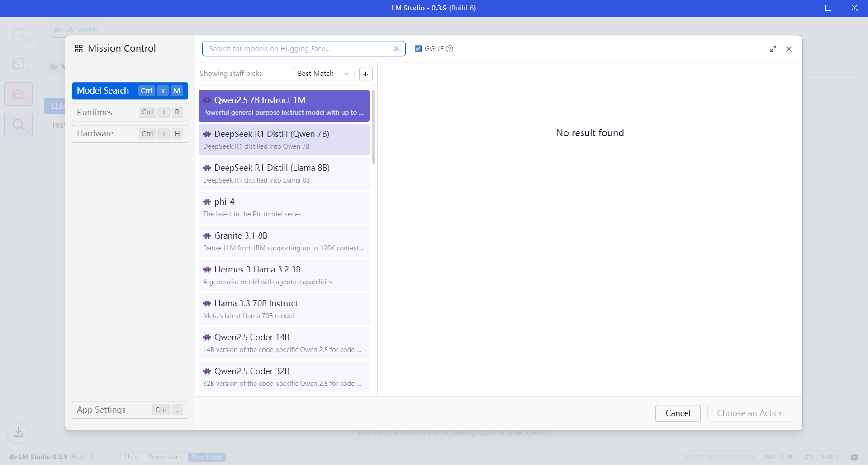Image resolution: width=868 pixels, height=465 pixels.
Task: Click the icon beside Hermes 3 Llama 3.2 3B
Action: point(207,270)
